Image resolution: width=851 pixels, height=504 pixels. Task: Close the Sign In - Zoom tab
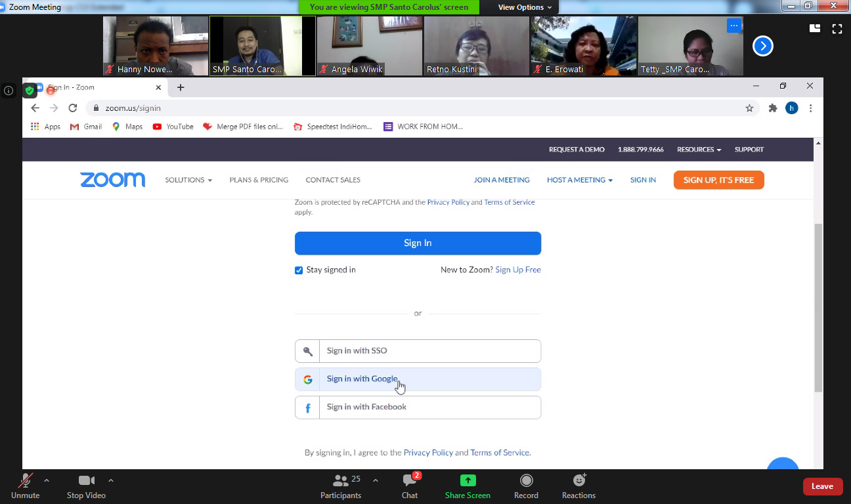point(158,87)
